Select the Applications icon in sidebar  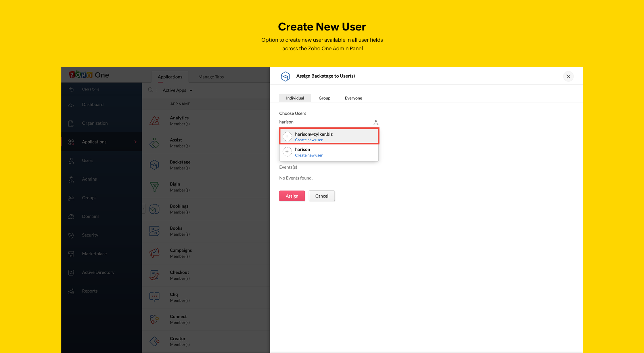71,142
